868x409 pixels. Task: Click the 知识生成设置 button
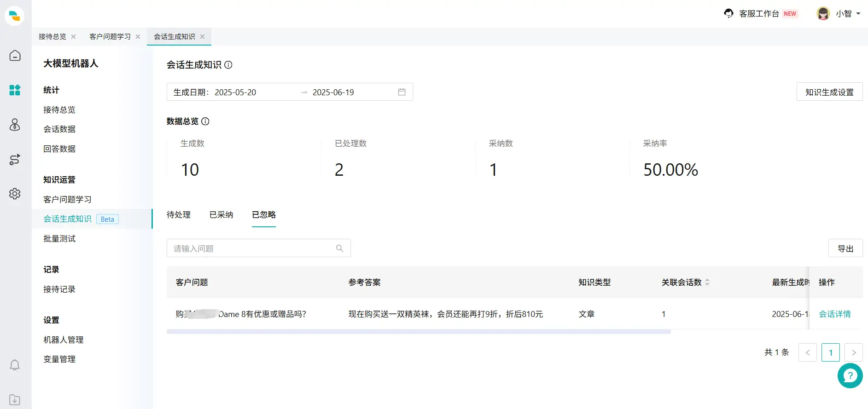tap(829, 92)
